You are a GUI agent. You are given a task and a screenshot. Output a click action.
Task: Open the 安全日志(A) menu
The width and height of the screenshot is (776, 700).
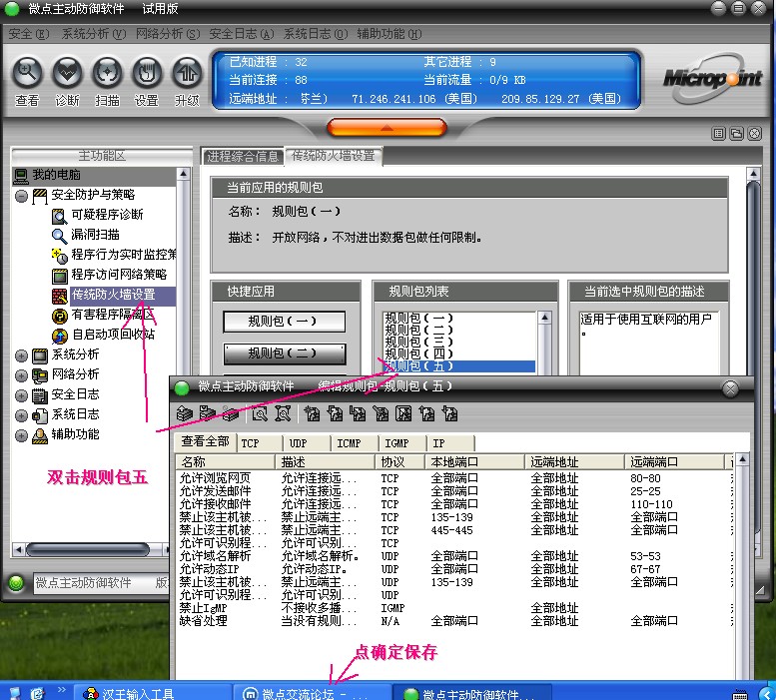point(241,34)
